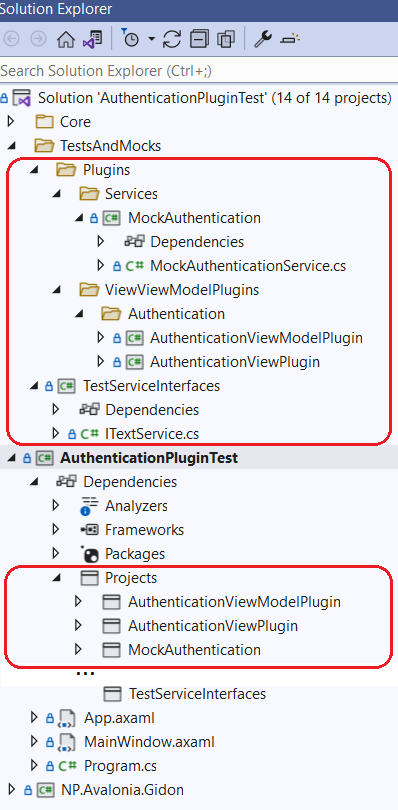Switch views using the Visual Studio icon
This screenshot has width=398, height=810.
93,39
